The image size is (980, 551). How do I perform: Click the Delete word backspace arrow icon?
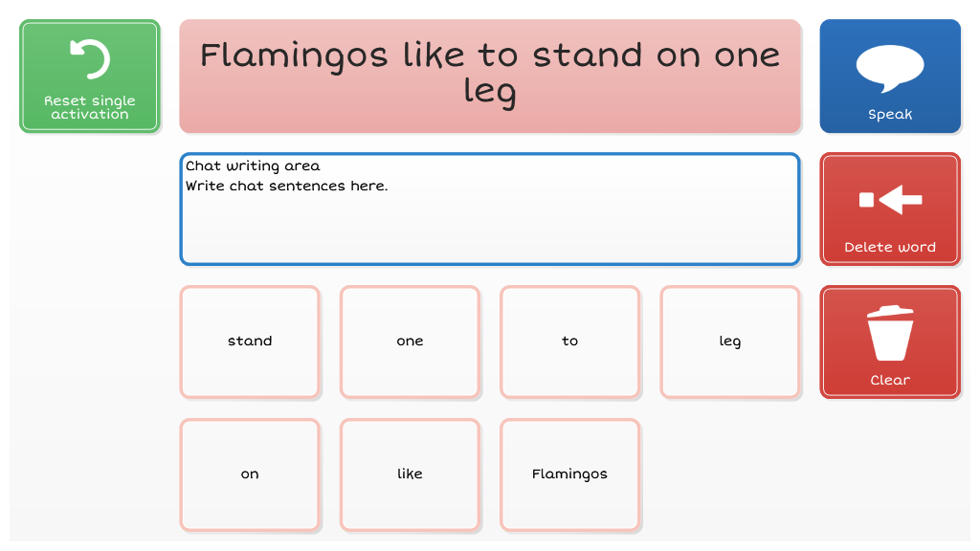(x=891, y=200)
